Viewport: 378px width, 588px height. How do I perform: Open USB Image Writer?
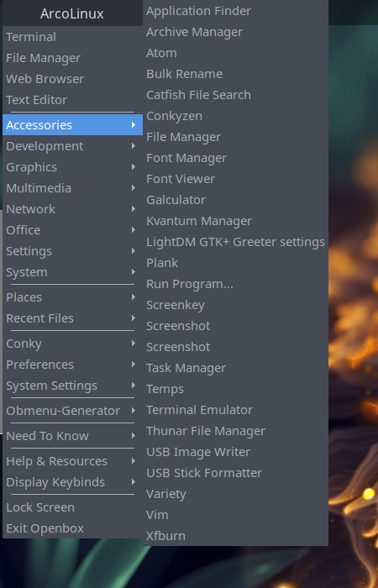(235, 452)
